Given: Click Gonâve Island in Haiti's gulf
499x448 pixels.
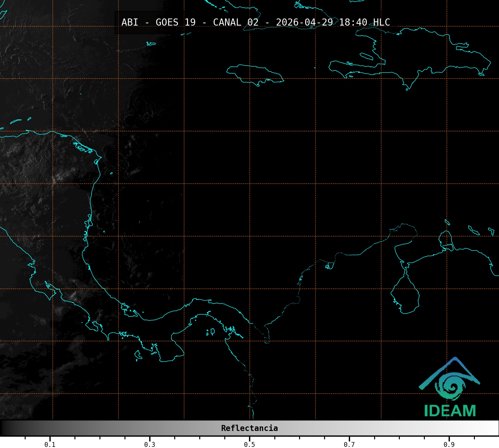Looking at the screenshot, I should tap(366, 56).
